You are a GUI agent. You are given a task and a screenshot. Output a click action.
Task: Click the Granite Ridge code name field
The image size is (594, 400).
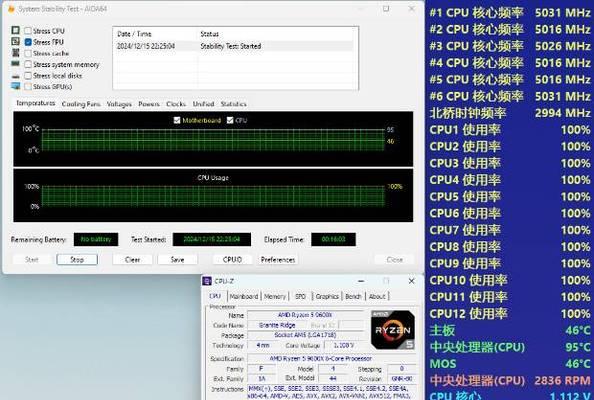[277, 325]
